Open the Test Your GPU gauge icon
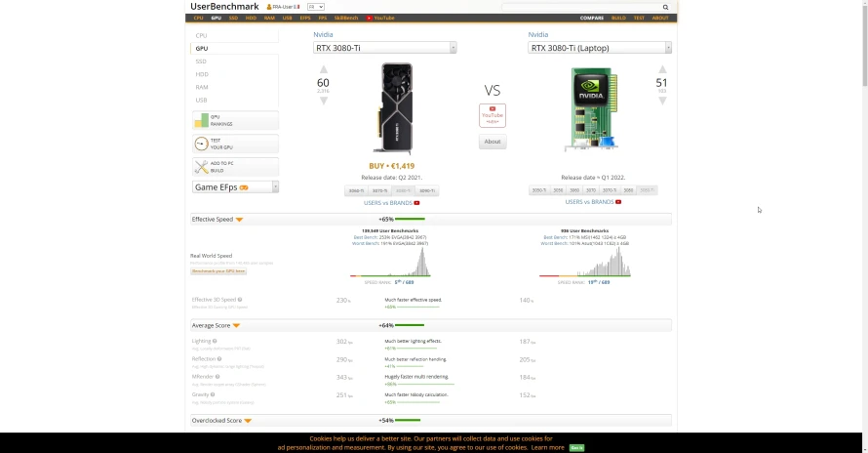The width and height of the screenshot is (868, 453). tap(202, 144)
